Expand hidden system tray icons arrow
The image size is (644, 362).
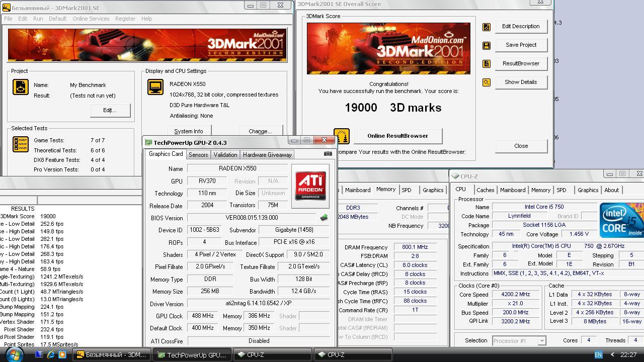click(612, 354)
